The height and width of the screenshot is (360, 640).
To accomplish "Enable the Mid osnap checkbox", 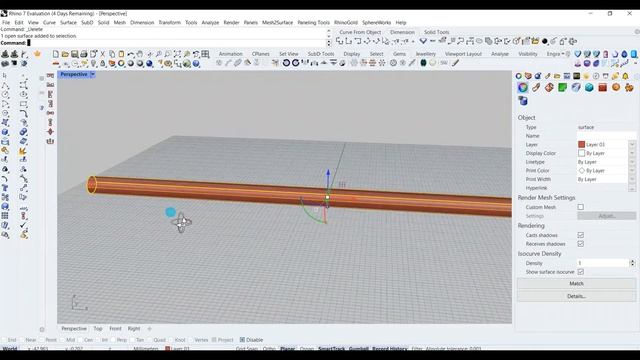I will (x=63, y=340).
